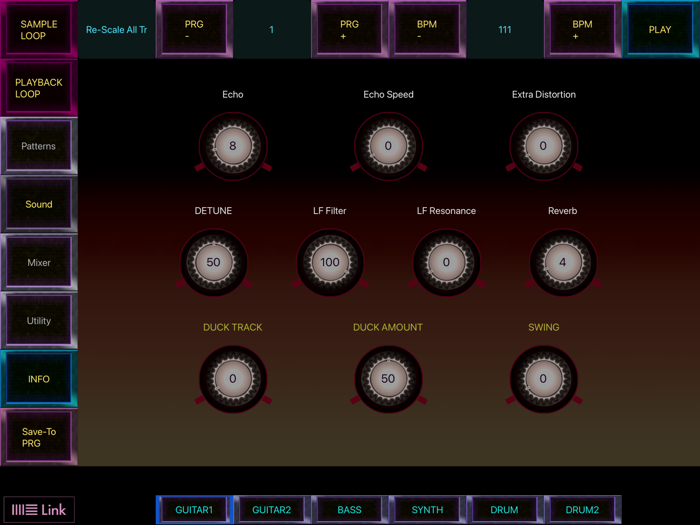
Task: Raise tempo with BPM + button
Action: pos(583,29)
